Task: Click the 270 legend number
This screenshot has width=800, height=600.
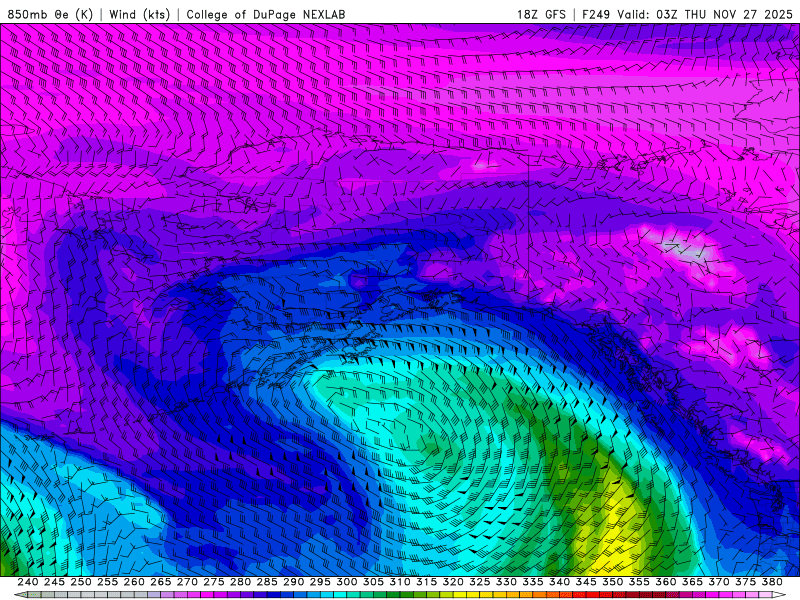Action: pyautogui.click(x=187, y=582)
